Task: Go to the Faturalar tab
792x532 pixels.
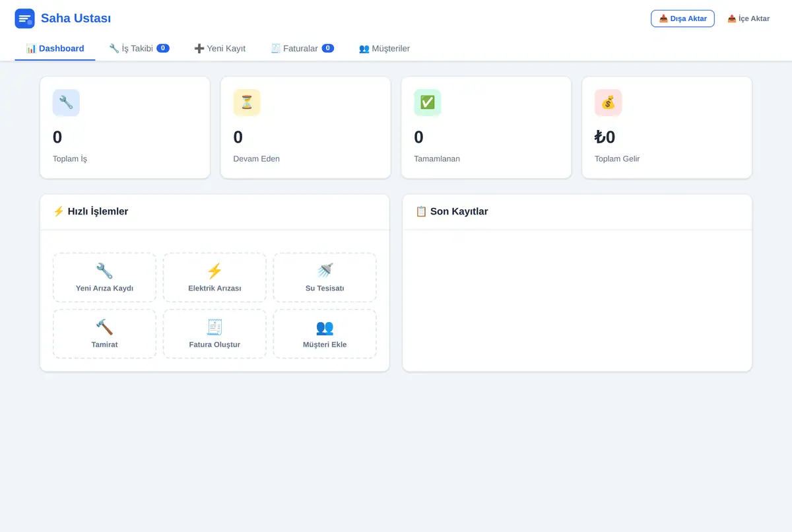Action: point(302,48)
